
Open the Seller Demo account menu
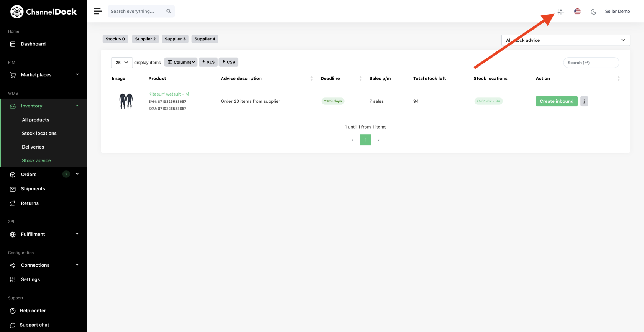(x=617, y=11)
